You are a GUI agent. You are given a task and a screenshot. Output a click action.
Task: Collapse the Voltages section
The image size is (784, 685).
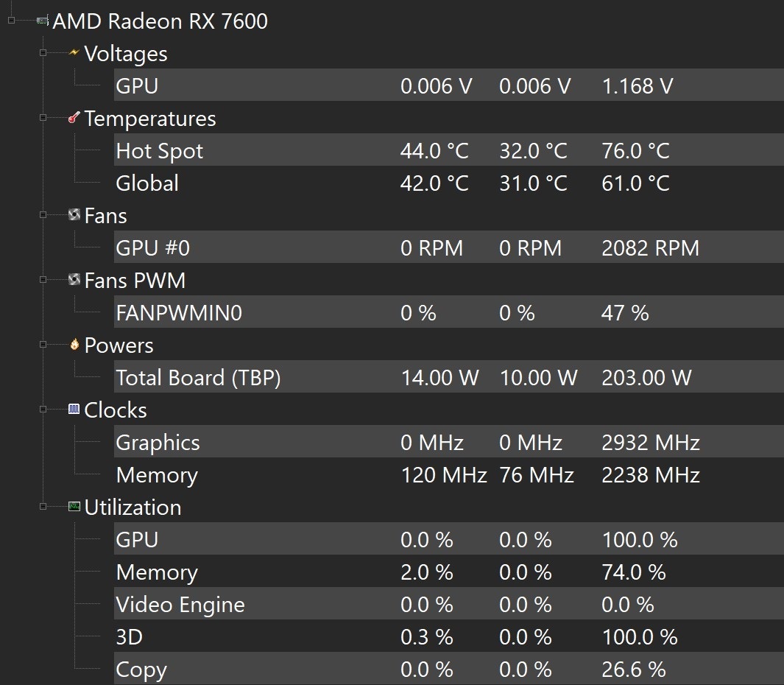point(43,53)
